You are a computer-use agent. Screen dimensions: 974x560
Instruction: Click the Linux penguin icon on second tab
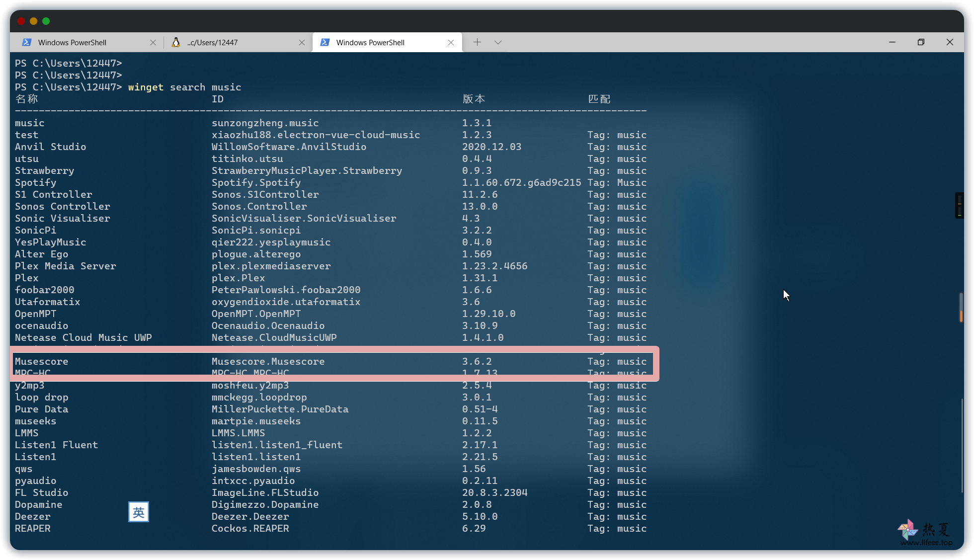[x=175, y=43]
